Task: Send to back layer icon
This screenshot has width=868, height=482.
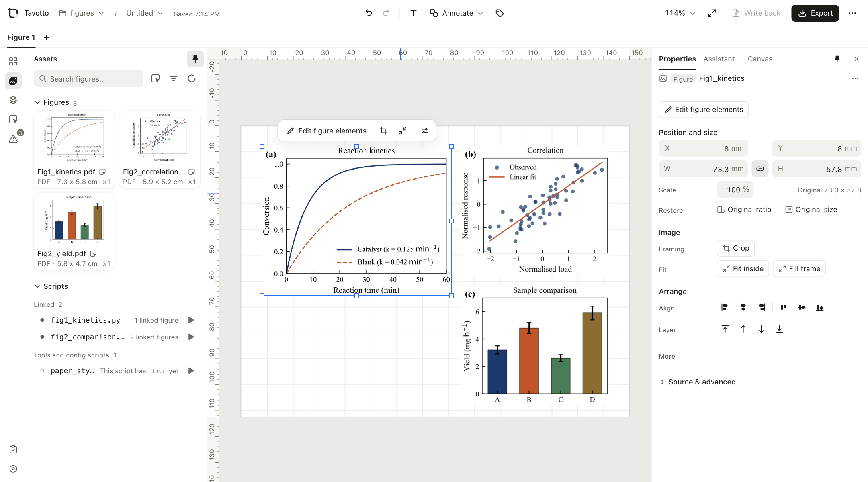Action: point(779,329)
